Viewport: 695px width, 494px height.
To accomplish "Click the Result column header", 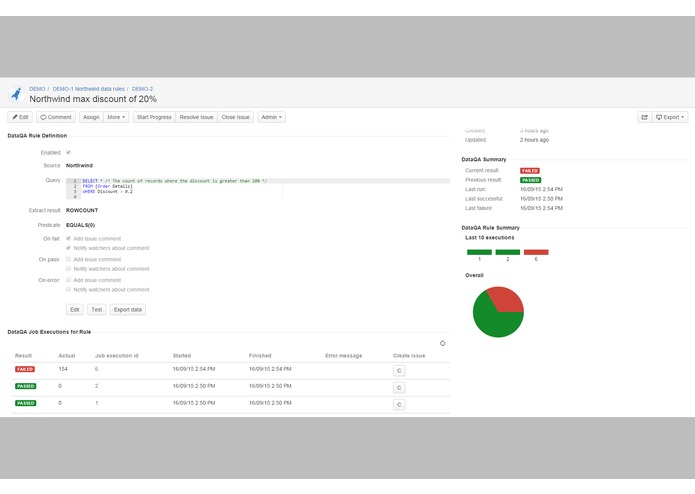I will [x=23, y=356].
